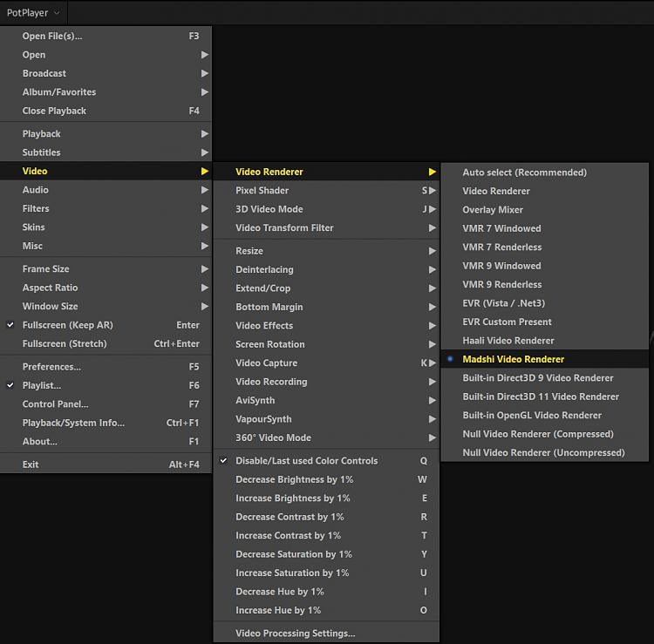Open the Screen Rotation submenu
654x644 pixels.
[x=327, y=344]
